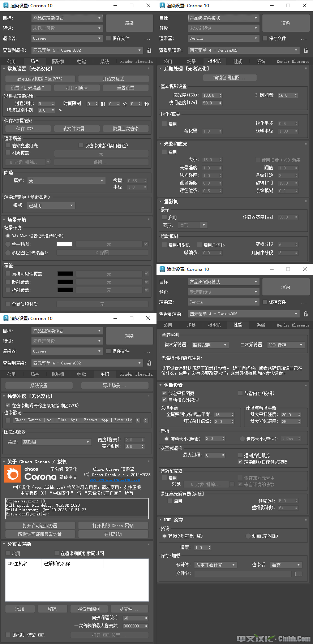The height and width of the screenshot is (644, 313).
Task: Switch to 性能 tab in 系统-tab window
Action: (81, 374)
